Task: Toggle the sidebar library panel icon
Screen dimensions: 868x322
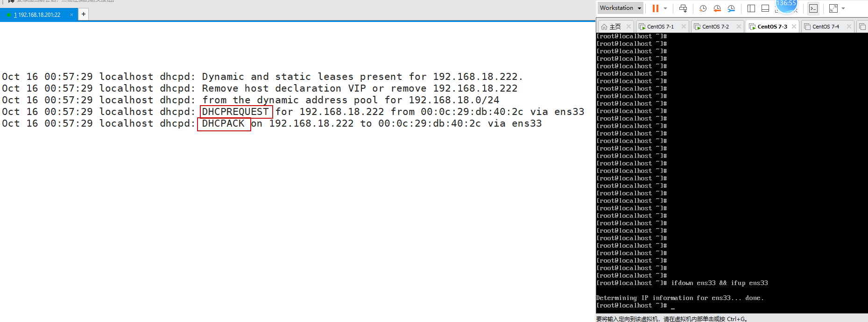Action: tap(751, 8)
